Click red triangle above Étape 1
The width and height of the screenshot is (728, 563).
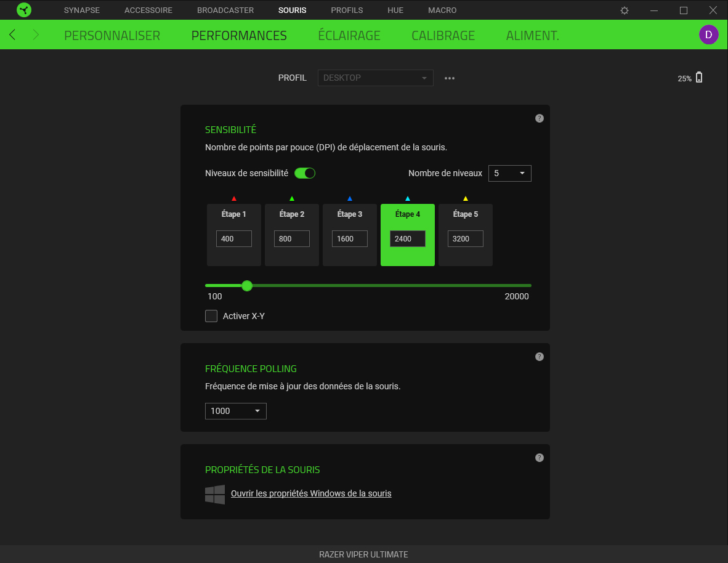234,198
